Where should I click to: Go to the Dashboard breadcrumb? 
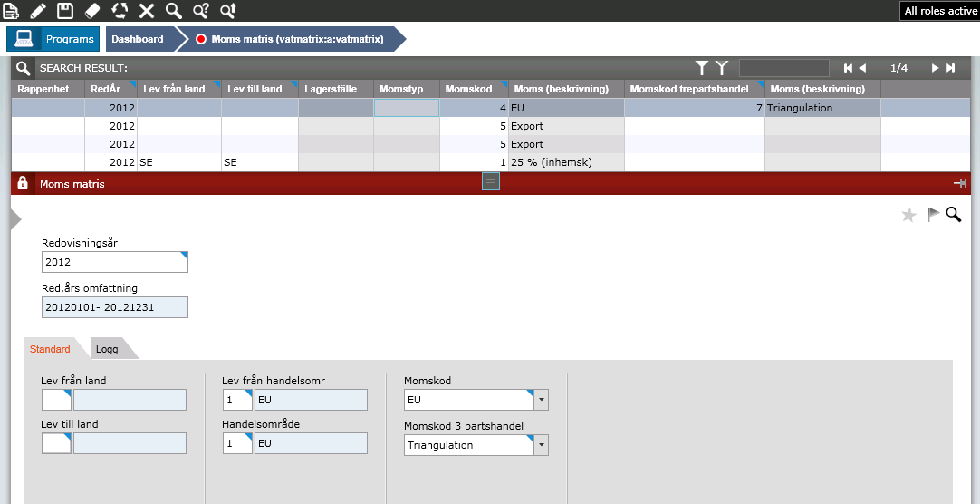pyautogui.click(x=138, y=39)
